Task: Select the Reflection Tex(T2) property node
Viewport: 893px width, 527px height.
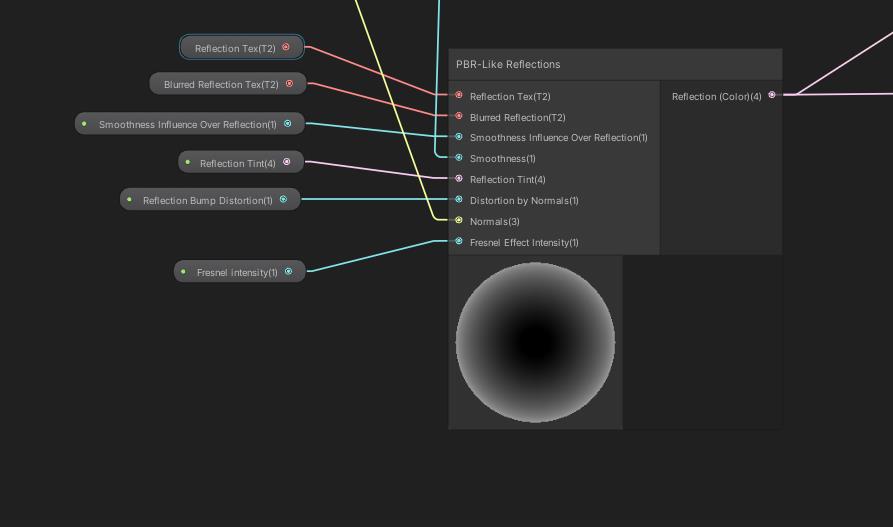Action: click(x=242, y=47)
